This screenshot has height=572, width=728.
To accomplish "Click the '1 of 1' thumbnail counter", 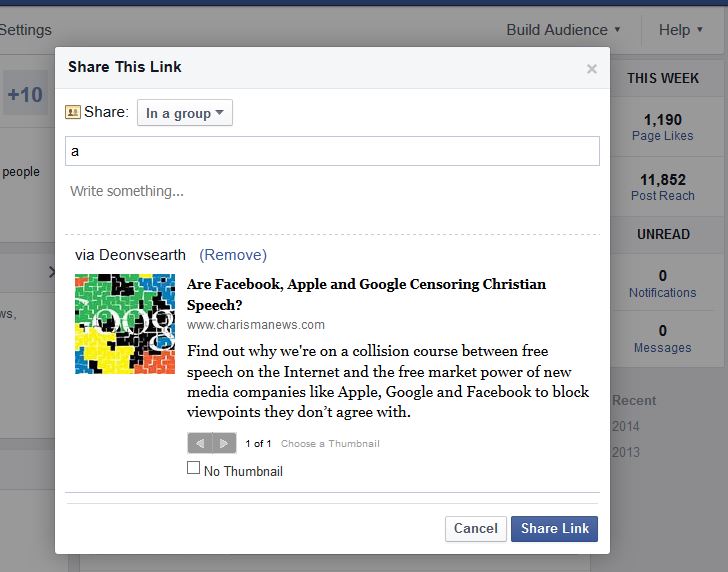I will (258, 443).
